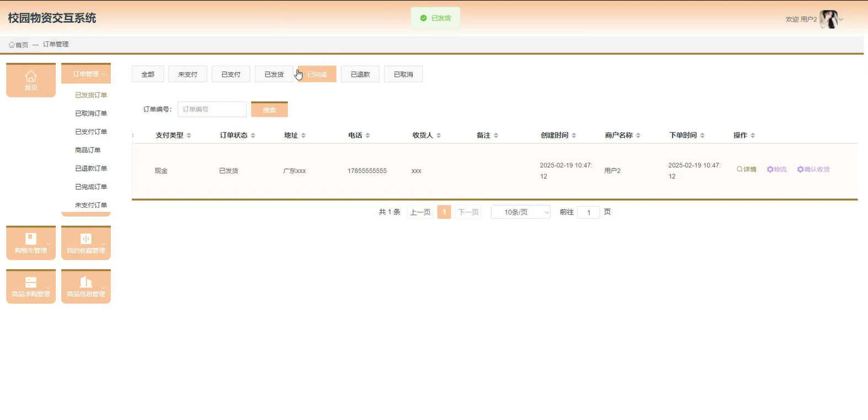Image resolution: width=868 pixels, height=420 pixels.
Task: Click the 首页 breadcrumb link
Action: point(22,45)
